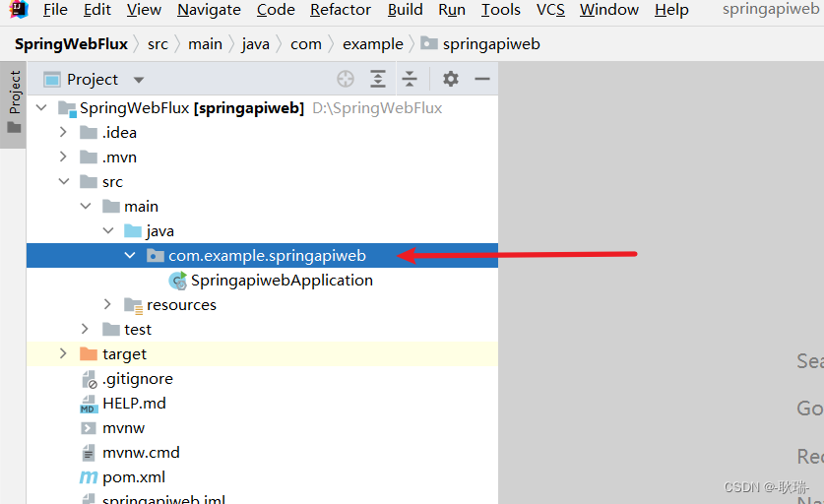Select the src folder row

[x=262, y=182]
